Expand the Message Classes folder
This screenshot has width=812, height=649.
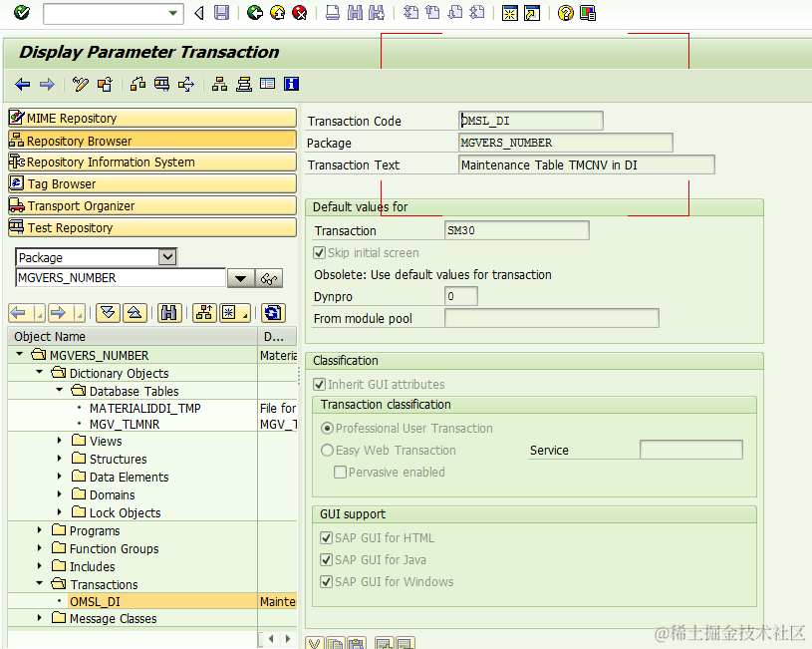click(40, 618)
